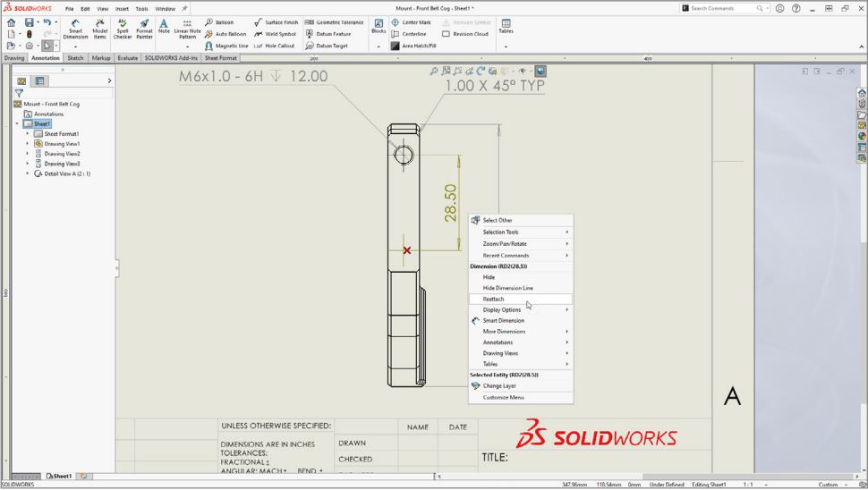This screenshot has width=868, height=490.
Task: Open the Tools menu
Action: pos(141,9)
